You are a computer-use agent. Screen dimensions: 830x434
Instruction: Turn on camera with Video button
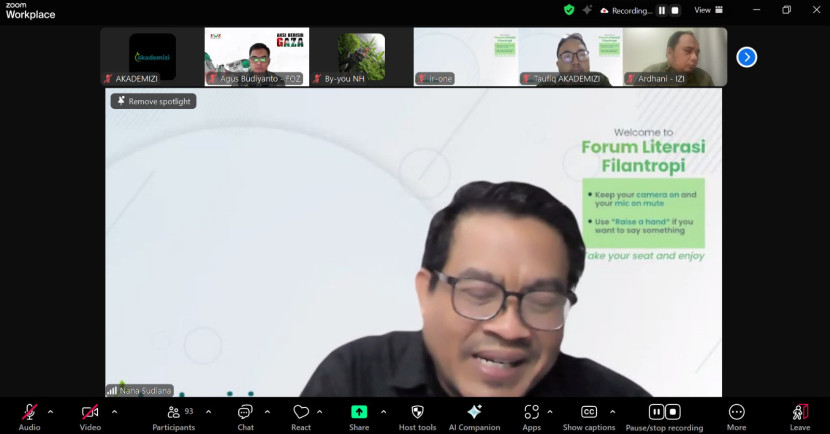[90, 412]
